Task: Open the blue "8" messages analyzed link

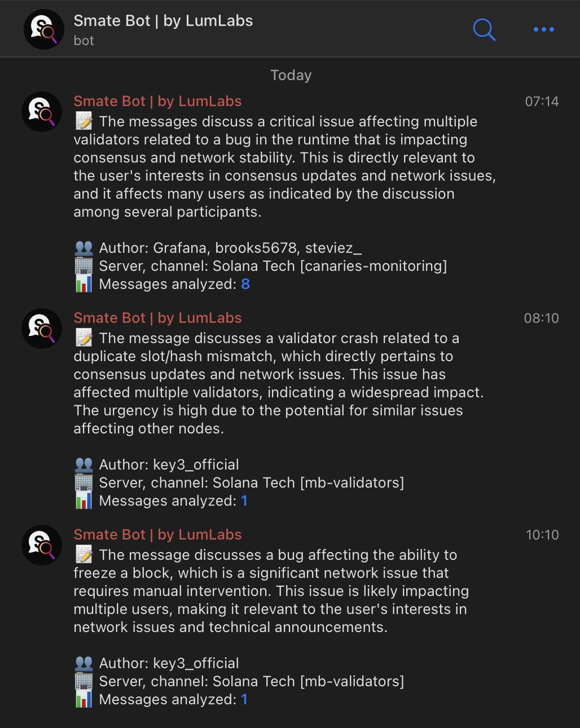Action: pyautogui.click(x=245, y=284)
